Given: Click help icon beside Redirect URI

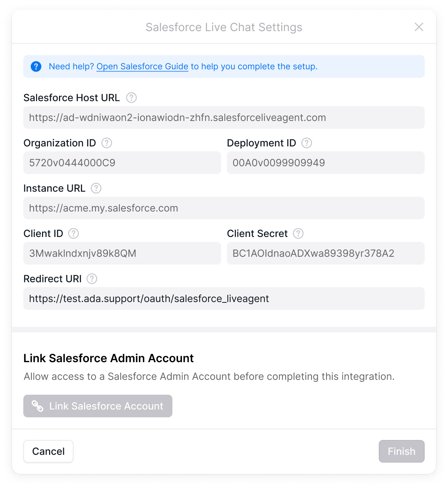Looking at the screenshot, I should (x=92, y=279).
